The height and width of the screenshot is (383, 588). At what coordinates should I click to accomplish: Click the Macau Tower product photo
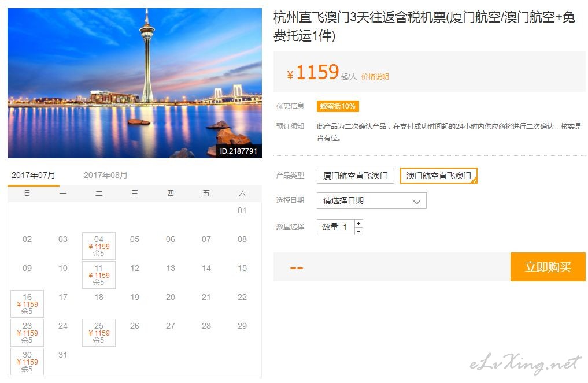[135, 83]
